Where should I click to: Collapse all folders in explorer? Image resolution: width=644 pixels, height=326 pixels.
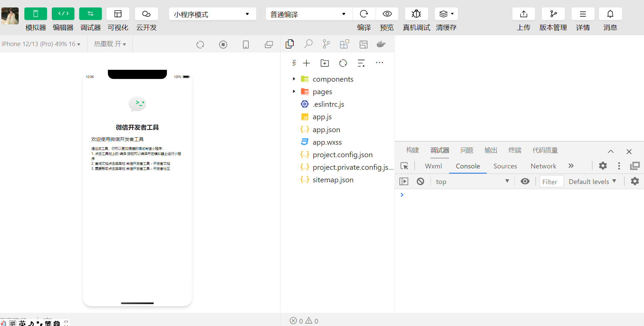pos(361,63)
